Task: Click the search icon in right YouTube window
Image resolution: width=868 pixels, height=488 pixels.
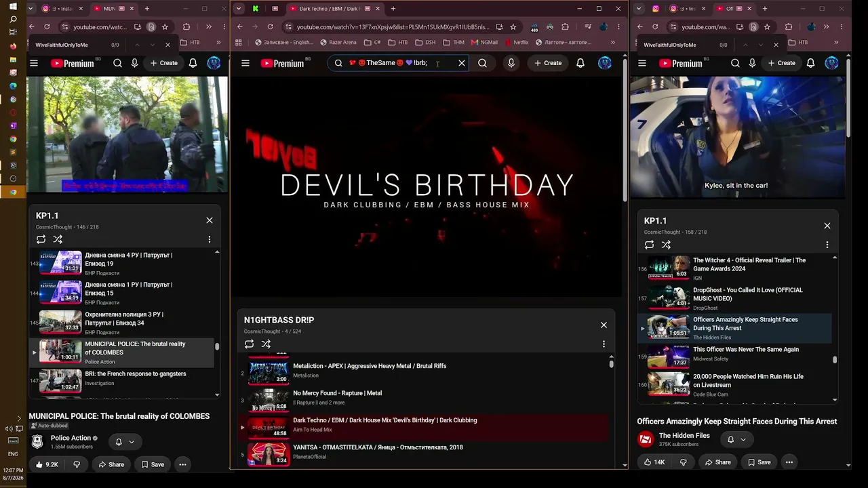Action: pos(735,63)
